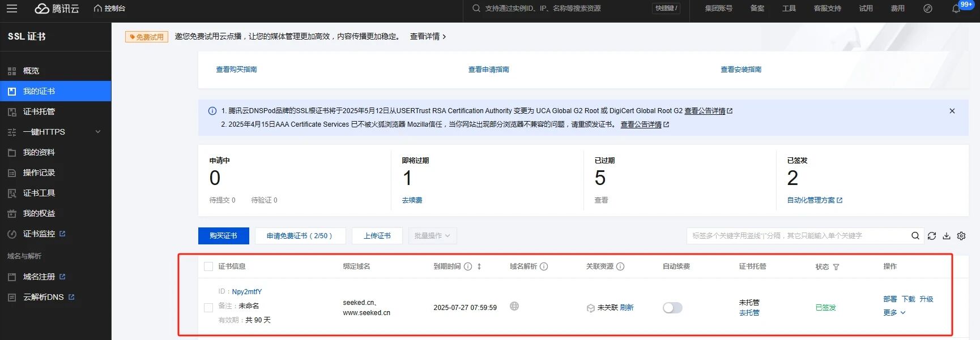Open the 查看申请指南 link
This screenshot has height=340, width=980.
tap(488, 70)
